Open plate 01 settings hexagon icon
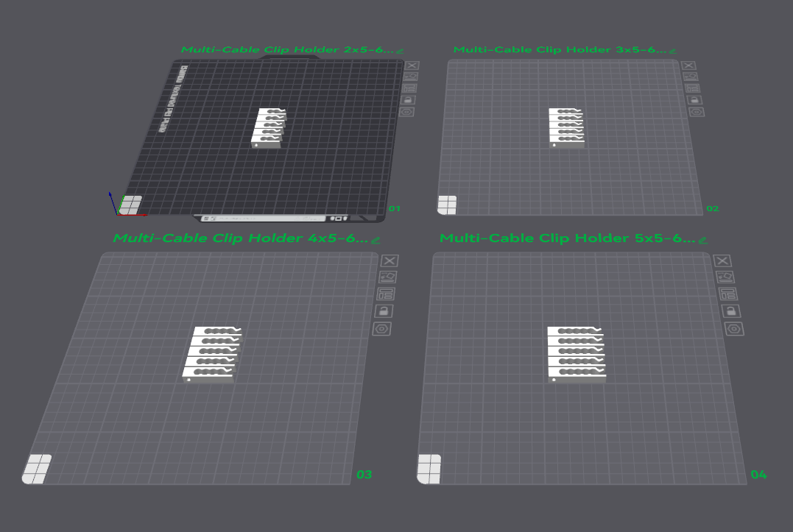This screenshot has height=532, width=793. 406,112
